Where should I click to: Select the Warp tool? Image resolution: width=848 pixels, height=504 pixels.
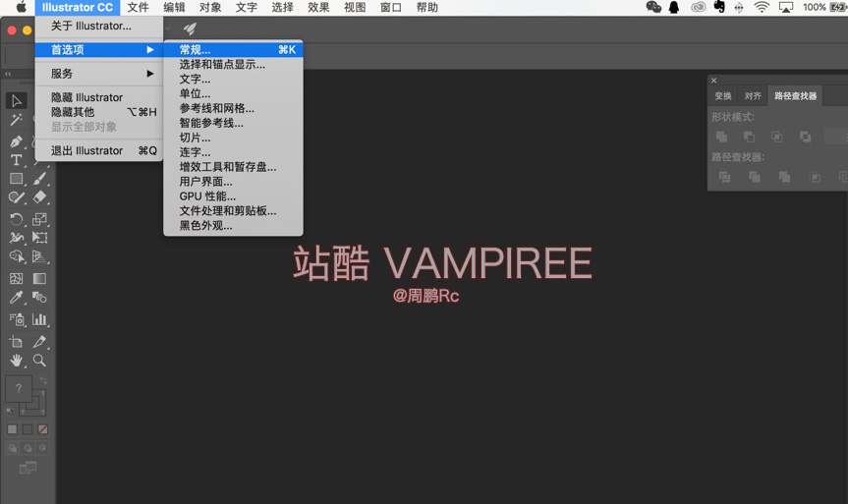pyautogui.click(x=17, y=238)
